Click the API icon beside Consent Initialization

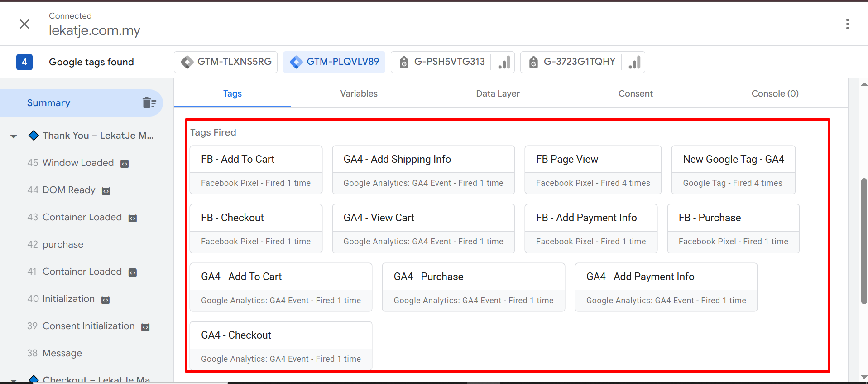coord(145,327)
